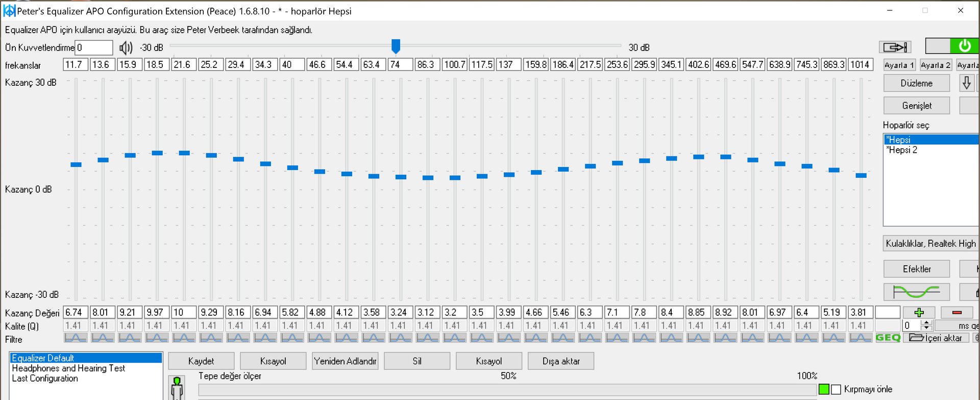
Task: Toggle the green power on/off switch
Action: click(x=952, y=46)
